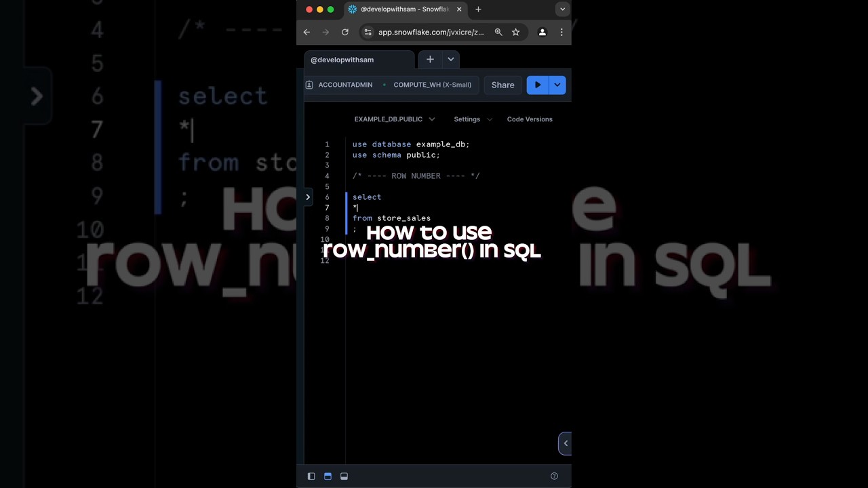Close the @developwithsam browser tab

coord(459,9)
